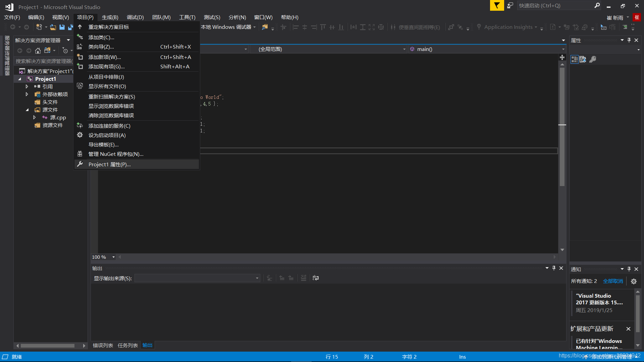This screenshot has height=362, width=644.
Task: Switch to the 错误列表 tab
Action: (x=103, y=345)
